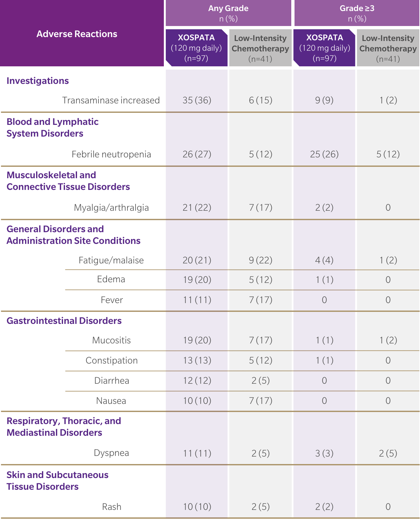Select the 26 (27) Febrile neutropenia value
This screenshot has height=519, width=420.
pos(197,154)
